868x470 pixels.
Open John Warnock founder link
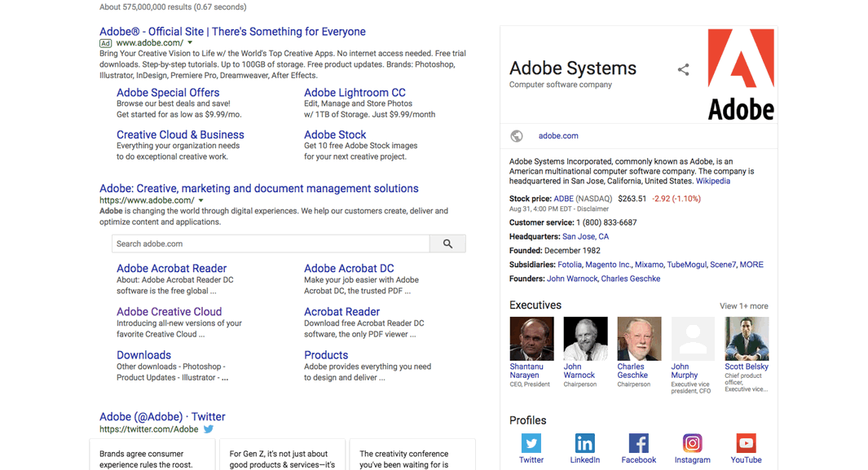point(572,279)
